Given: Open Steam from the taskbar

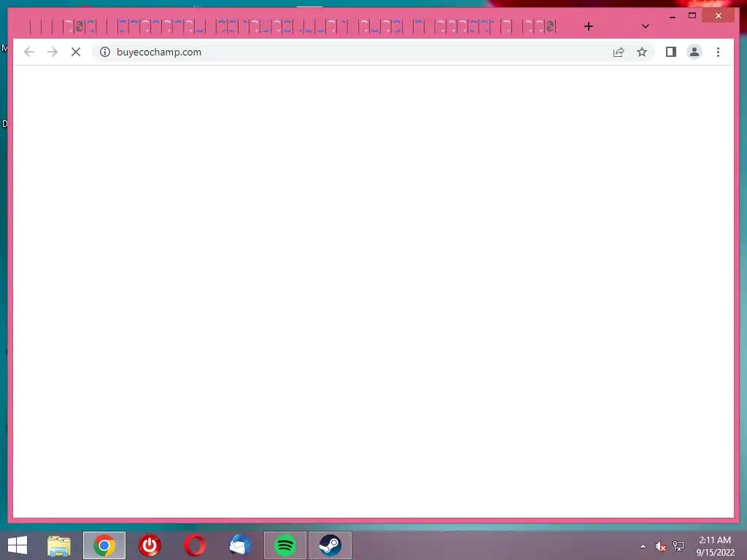Looking at the screenshot, I should pos(330,545).
